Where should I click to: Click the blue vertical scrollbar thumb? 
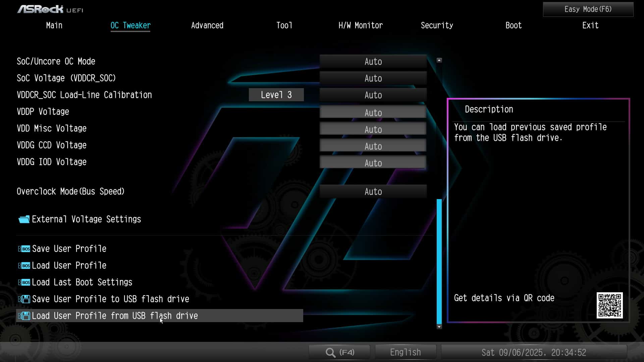coord(439,261)
